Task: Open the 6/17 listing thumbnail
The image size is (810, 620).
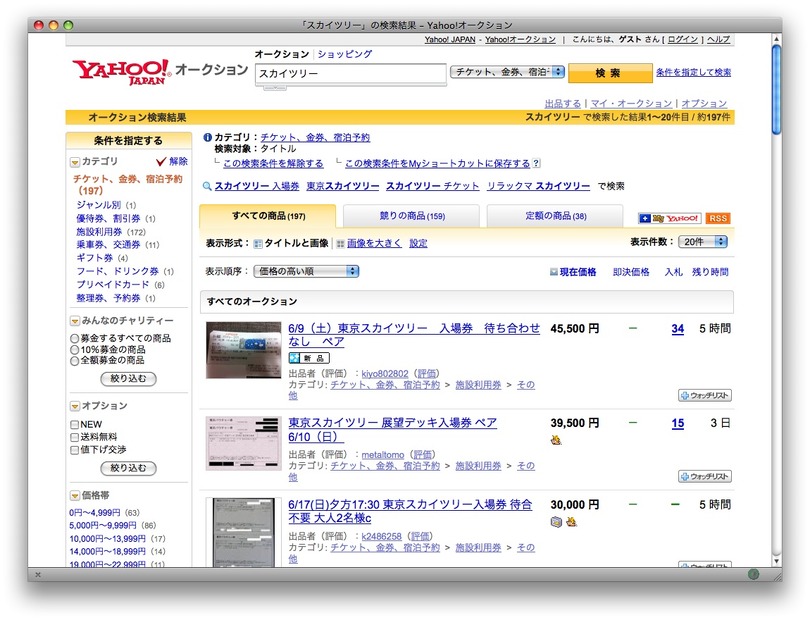Action: [x=243, y=533]
